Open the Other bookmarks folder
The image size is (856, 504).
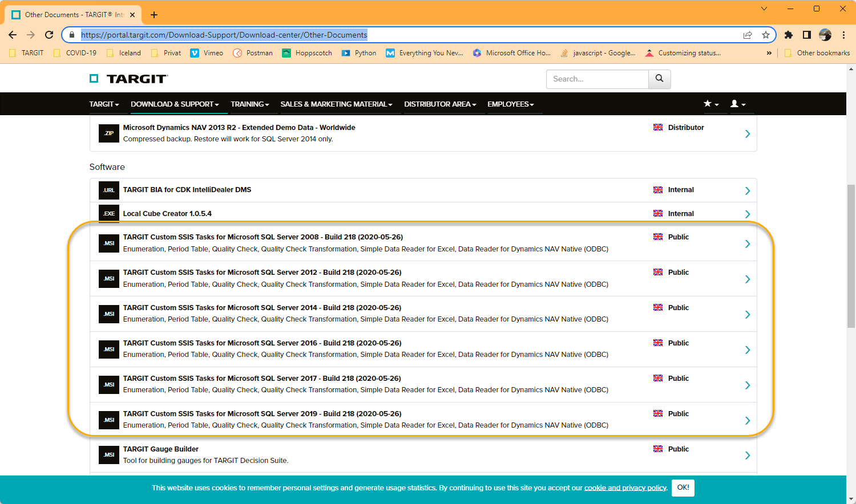point(817,53)
